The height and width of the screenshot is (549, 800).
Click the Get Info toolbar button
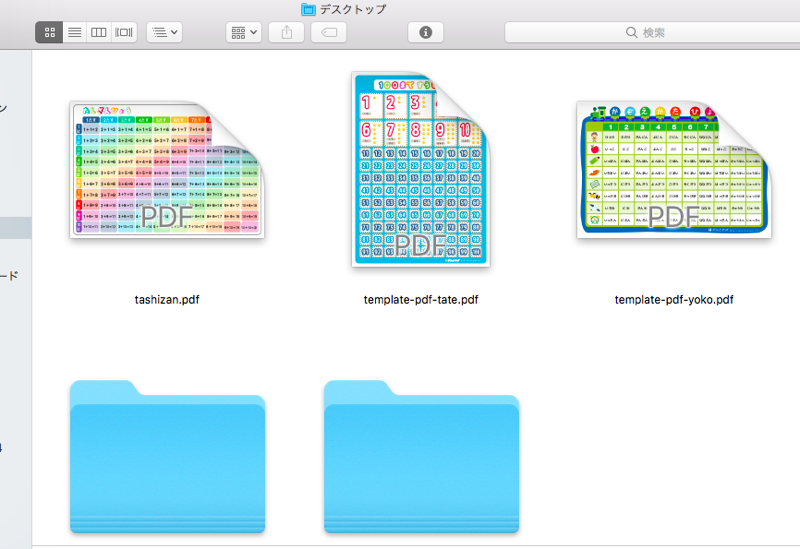click(x=426, y=32)
